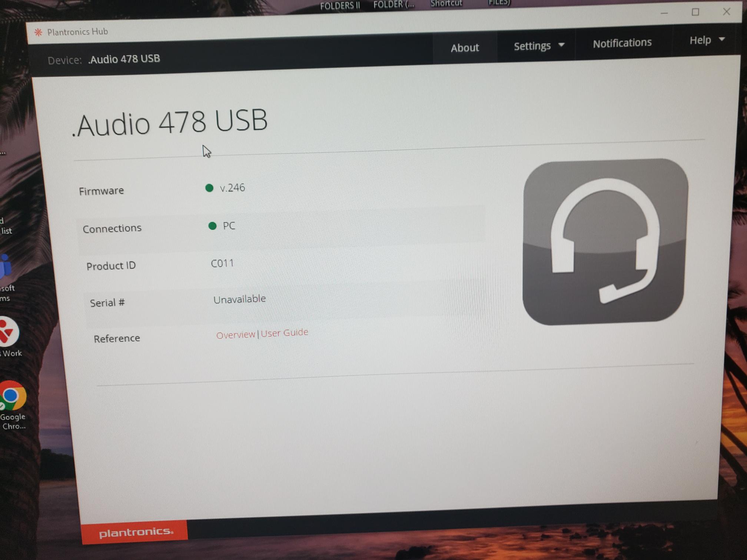
Task: Click the Serial # row label
Action: pyautogui.click(x=107, y=303)
